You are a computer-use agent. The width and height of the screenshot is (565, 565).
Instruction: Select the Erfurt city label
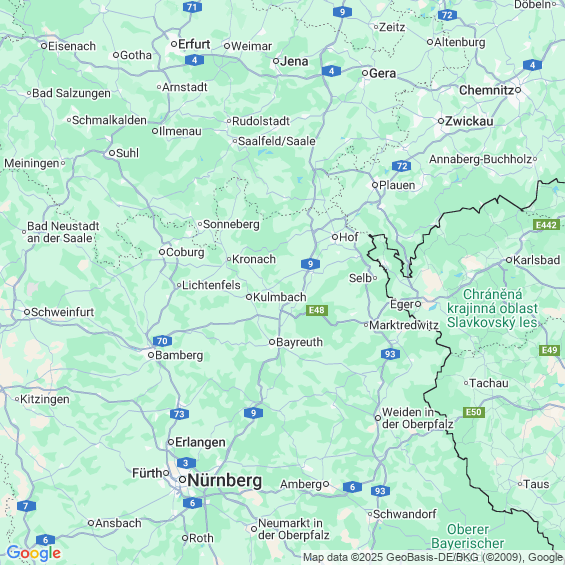pyautogui.click(x=194, y=44)
